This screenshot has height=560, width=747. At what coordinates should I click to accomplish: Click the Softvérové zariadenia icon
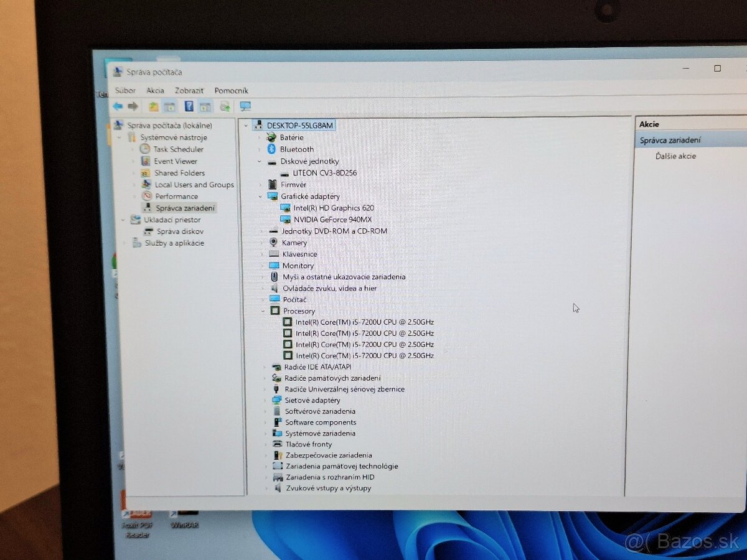click(277, 411)
